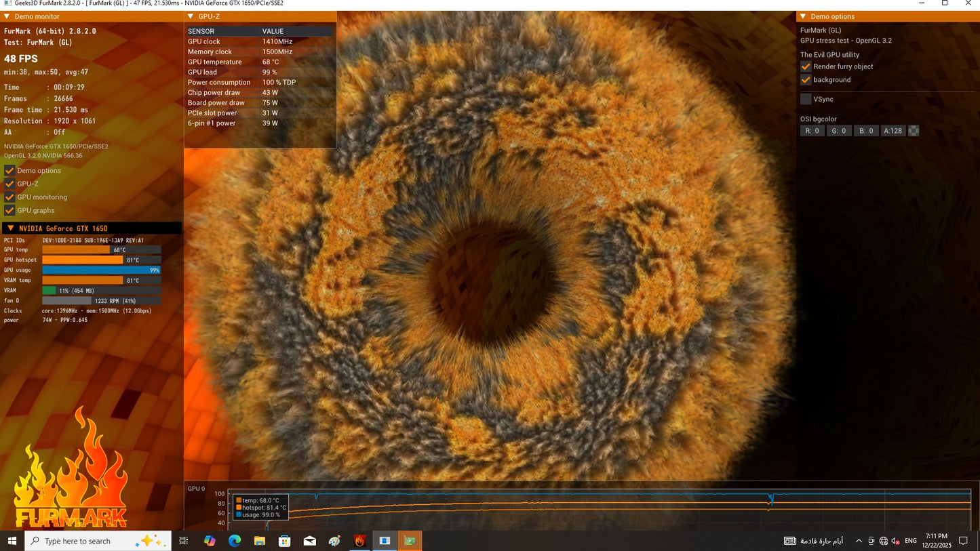Click the FurMark flame logo

pos(71,468)
